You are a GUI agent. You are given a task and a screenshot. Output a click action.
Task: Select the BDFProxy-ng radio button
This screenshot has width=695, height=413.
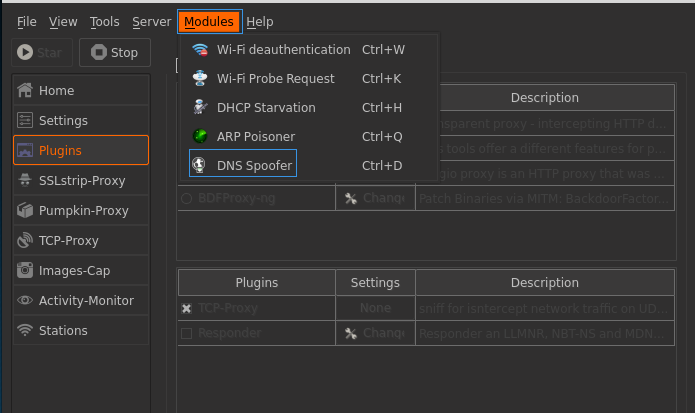click(x=187, y=199)
